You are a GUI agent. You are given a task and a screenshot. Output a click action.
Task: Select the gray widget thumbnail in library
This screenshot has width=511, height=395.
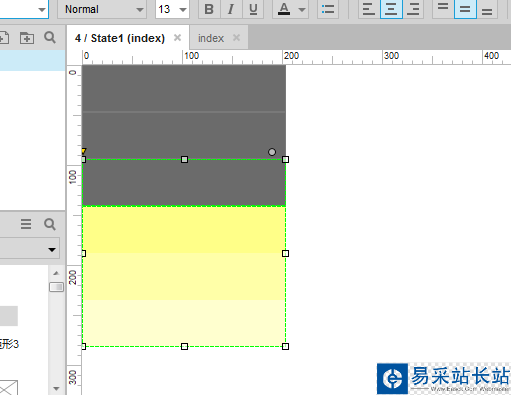9,316
